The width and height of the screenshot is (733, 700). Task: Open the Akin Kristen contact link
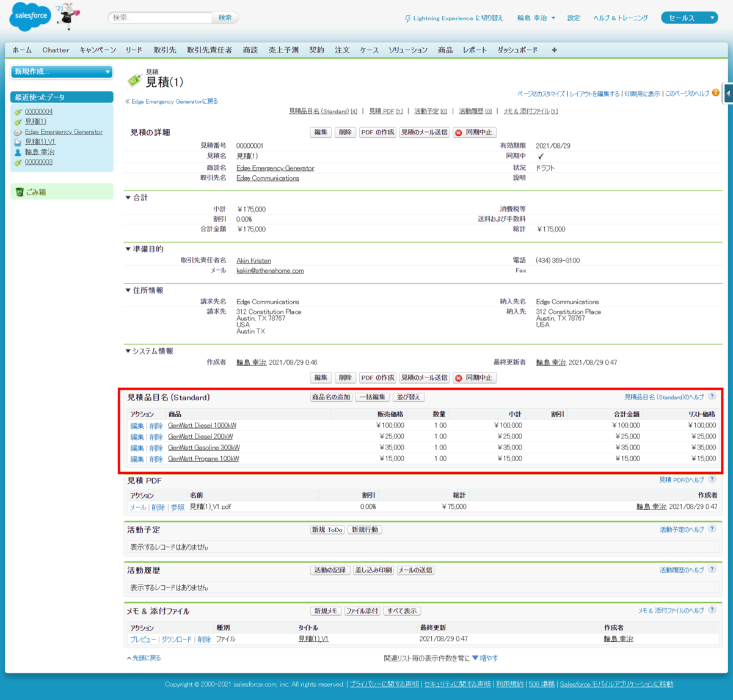point(253,261)
